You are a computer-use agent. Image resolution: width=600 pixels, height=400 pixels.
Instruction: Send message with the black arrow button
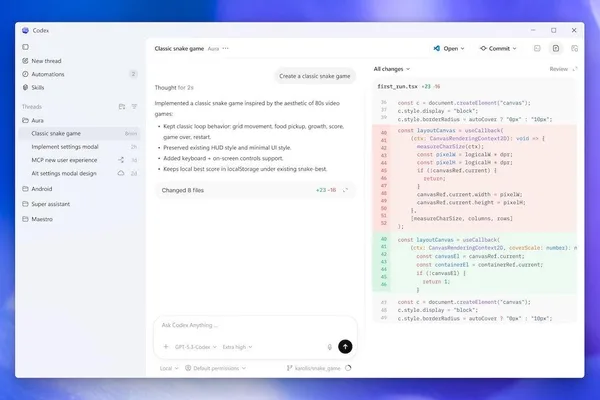coord(345,347)
